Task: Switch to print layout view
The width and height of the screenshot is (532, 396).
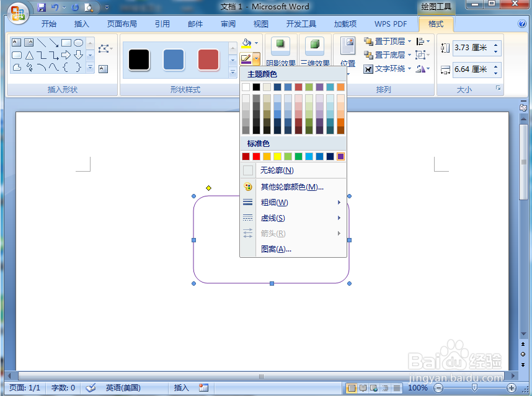Action: pos(352,387)
